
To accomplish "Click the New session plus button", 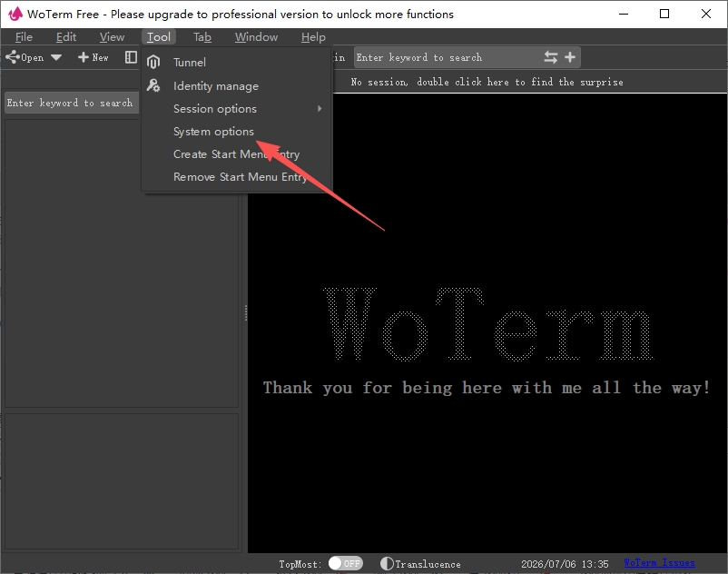I will click(x=93, y=57).
